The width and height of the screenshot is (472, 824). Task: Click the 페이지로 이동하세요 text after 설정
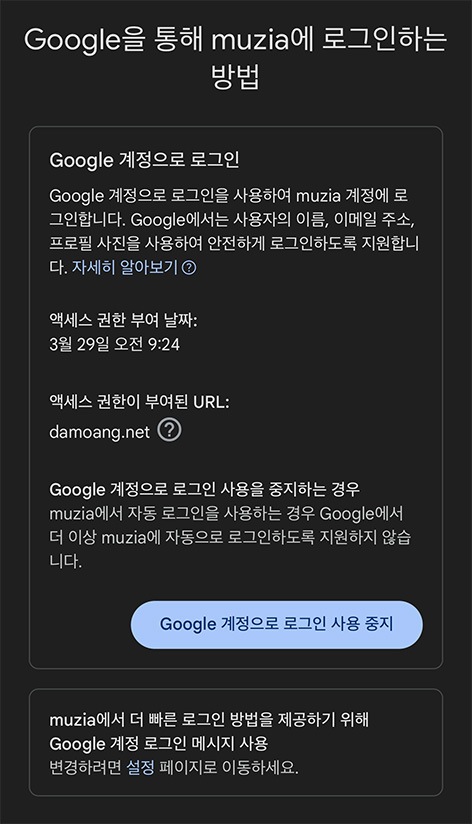pyautogui.click(x=229, y=767)
